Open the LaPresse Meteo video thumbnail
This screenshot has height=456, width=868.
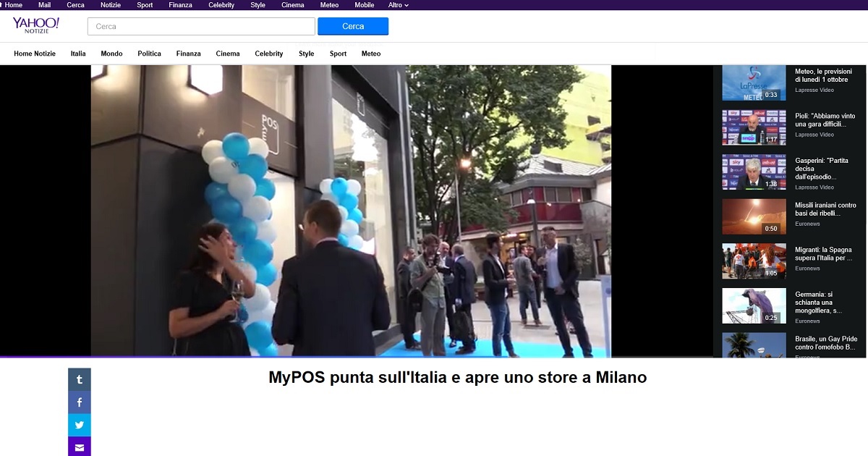tap(754, 83)
